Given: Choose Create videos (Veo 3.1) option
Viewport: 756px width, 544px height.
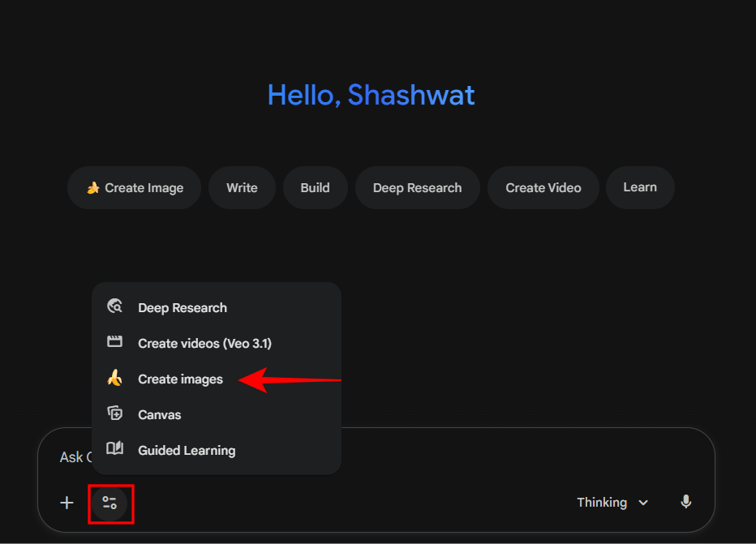Looking at the screenshot, I should (x=204, y=344).
